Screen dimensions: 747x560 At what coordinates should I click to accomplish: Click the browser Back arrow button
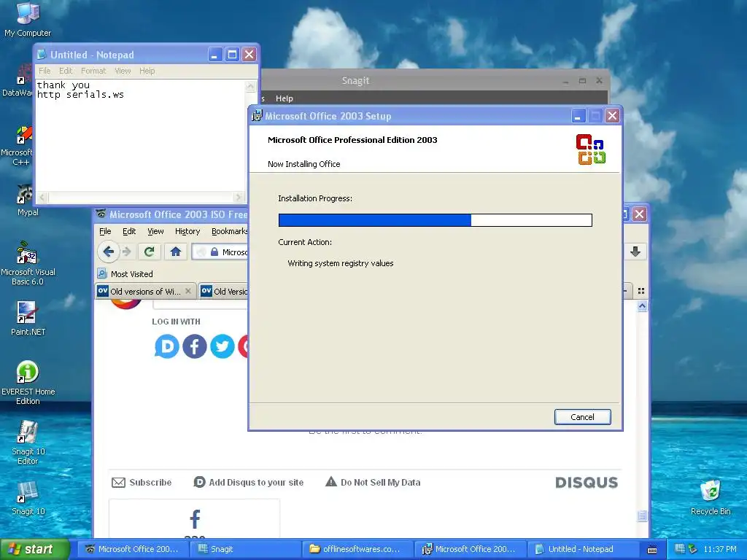click(x=108, y=252)
